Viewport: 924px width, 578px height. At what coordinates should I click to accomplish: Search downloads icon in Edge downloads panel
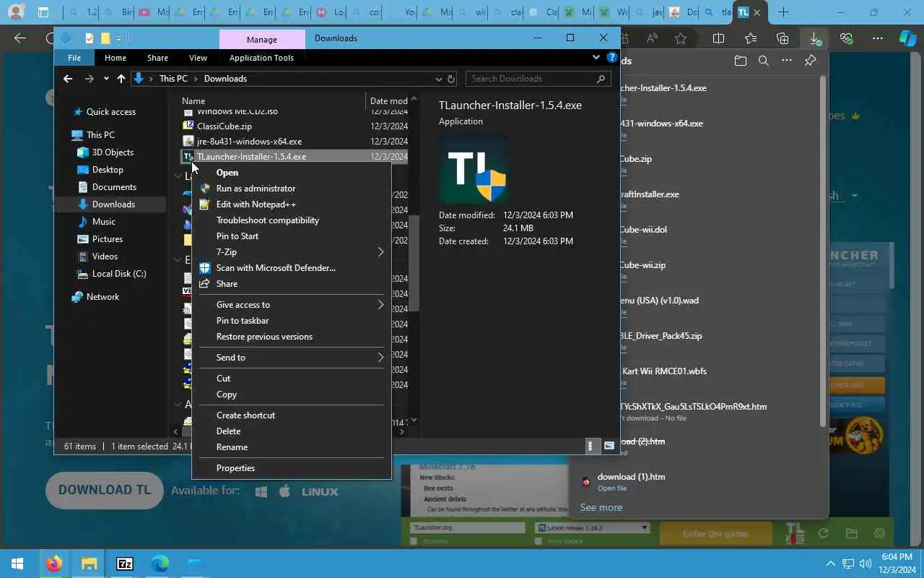[763, 61]
